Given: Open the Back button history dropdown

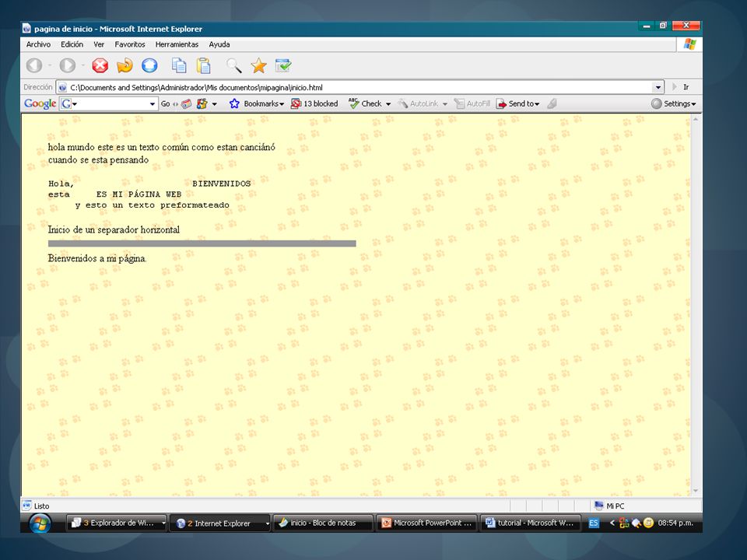Looking at the screenshot, I should [50, 65].
